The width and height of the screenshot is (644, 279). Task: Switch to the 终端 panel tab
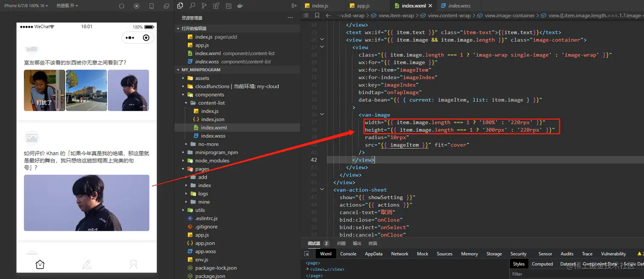point(373,243)
